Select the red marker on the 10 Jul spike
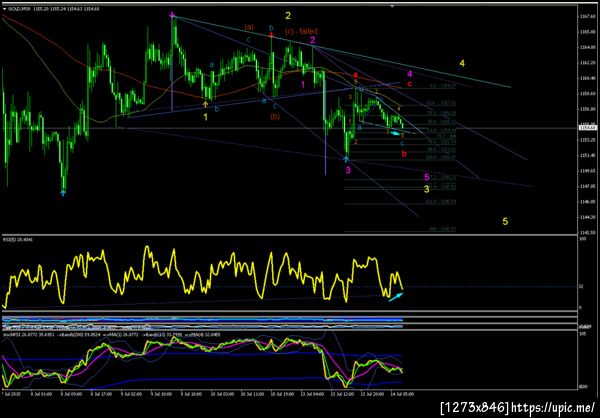Viewport: 600px width, 418px height. [271, 35]
